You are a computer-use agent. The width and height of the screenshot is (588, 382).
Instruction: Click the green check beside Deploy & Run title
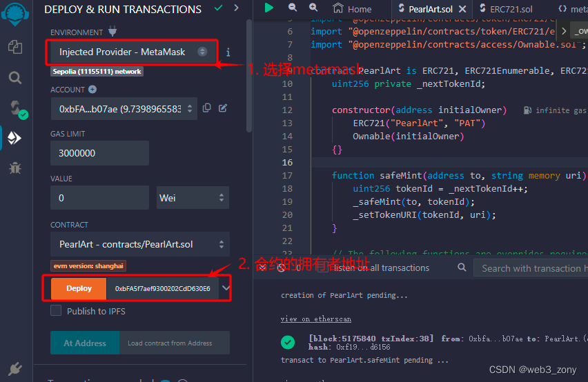click(x=218, y=8)
